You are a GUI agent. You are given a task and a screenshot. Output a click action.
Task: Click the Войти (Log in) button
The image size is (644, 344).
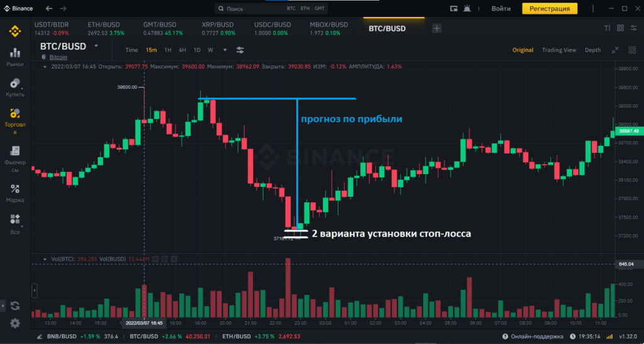point(501,9)
